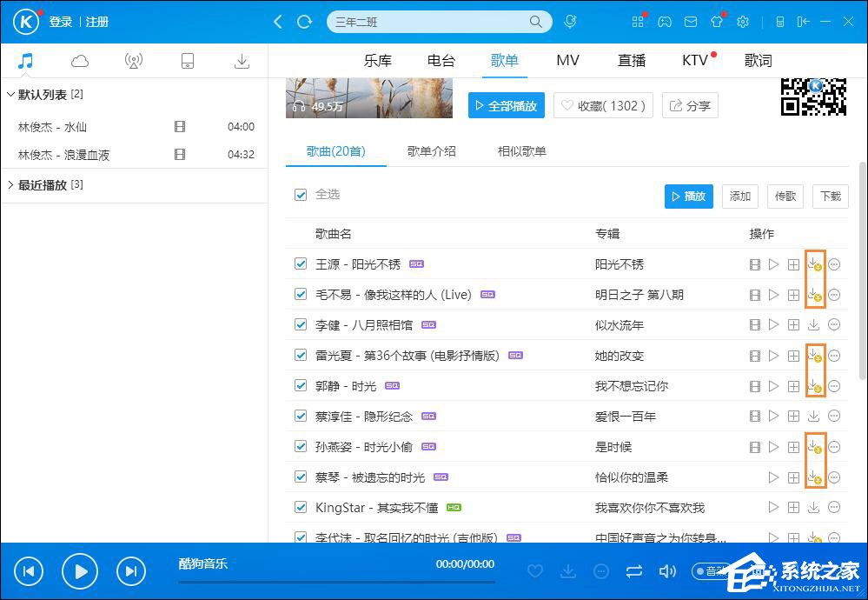
Task: Uncheck the 全选 select-all checkbox
Action: pyautogui.click(x=300, y=195)
